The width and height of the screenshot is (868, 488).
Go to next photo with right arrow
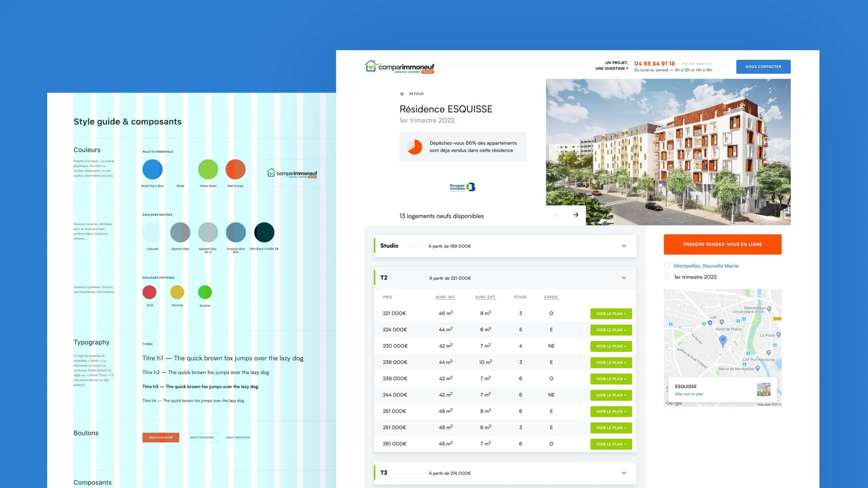pyautogui.click(x=576, y=215)
